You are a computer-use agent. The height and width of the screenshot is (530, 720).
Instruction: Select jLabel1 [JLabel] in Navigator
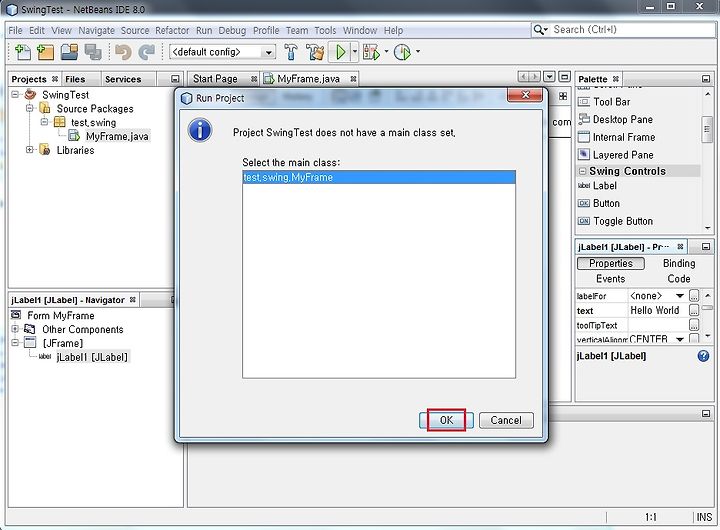click(92, 357)
